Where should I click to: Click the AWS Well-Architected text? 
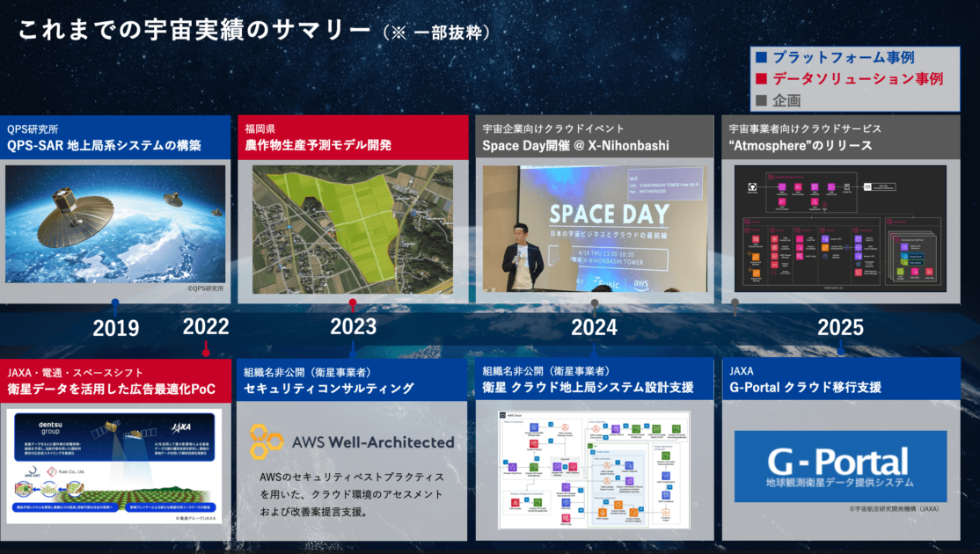(373, 442)
